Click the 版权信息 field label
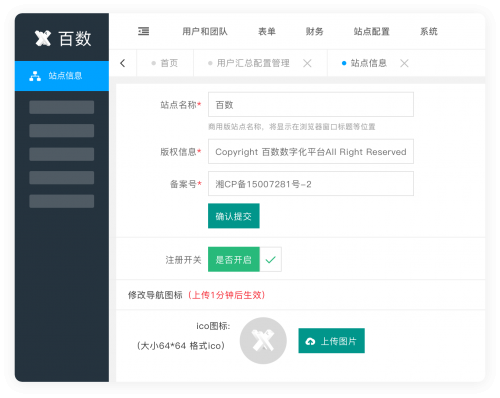 pos(181,152)
